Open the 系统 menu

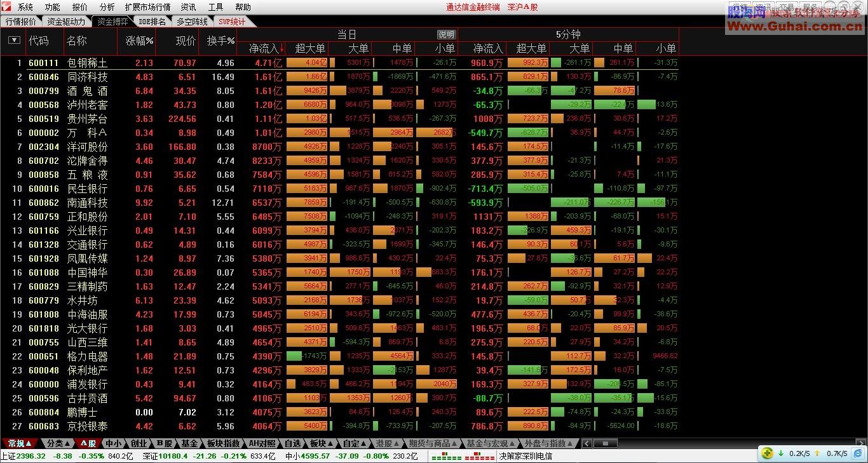[25, 7]
